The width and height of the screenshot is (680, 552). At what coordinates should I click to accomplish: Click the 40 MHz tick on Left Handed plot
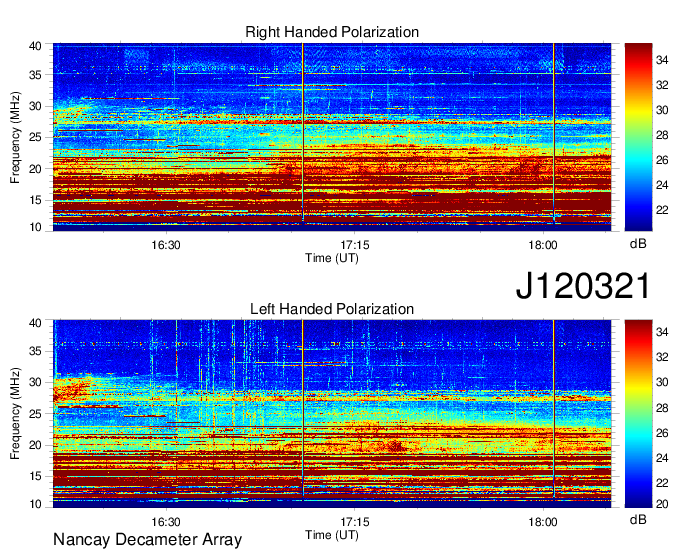(35, 323)
